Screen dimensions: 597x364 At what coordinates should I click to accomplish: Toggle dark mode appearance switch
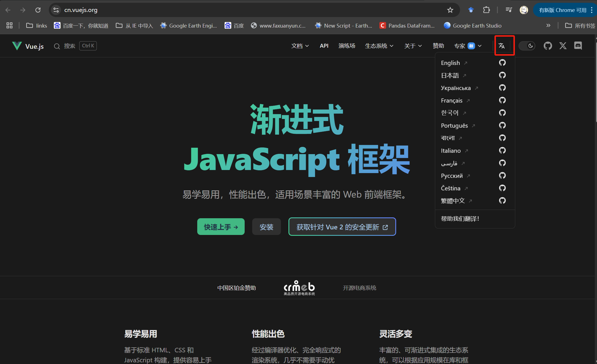(527, 46)
